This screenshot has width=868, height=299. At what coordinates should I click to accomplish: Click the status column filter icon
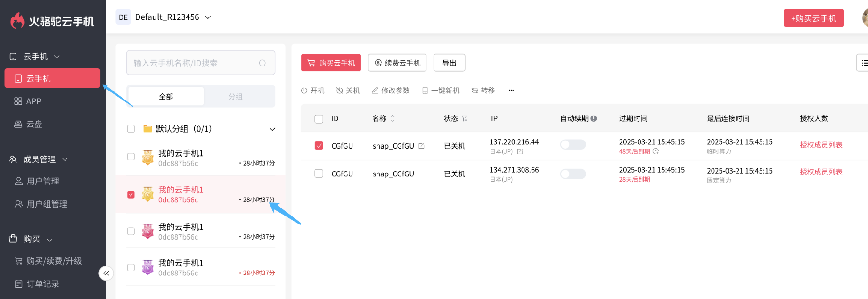pos(464,119)
